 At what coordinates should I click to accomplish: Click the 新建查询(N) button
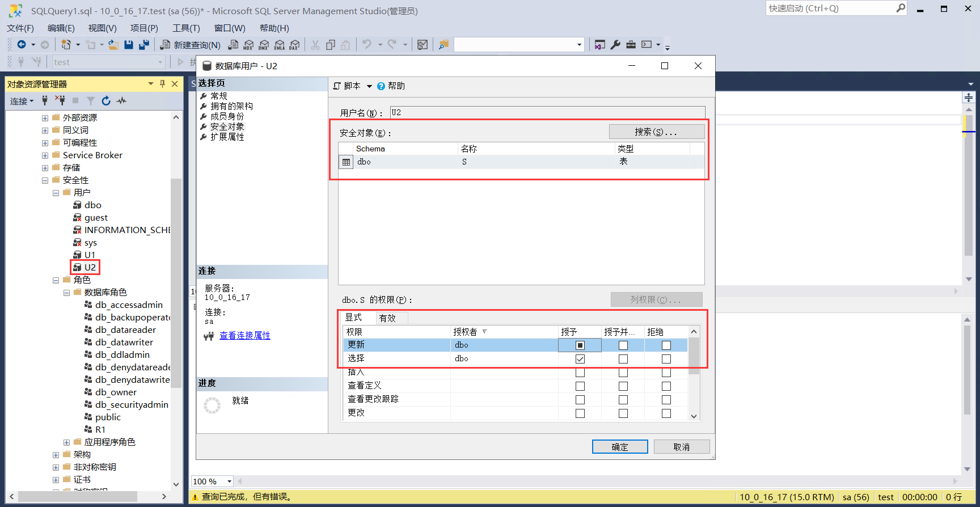click(191, 44)
